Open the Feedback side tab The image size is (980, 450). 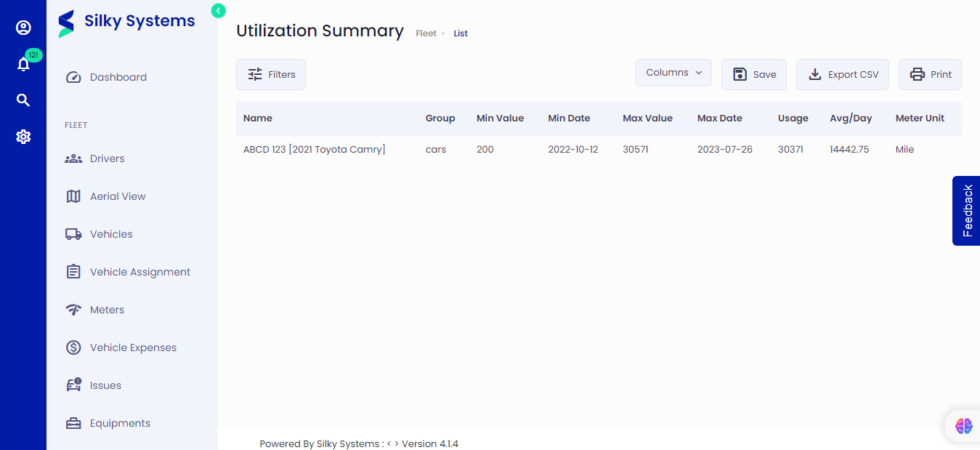967,211
